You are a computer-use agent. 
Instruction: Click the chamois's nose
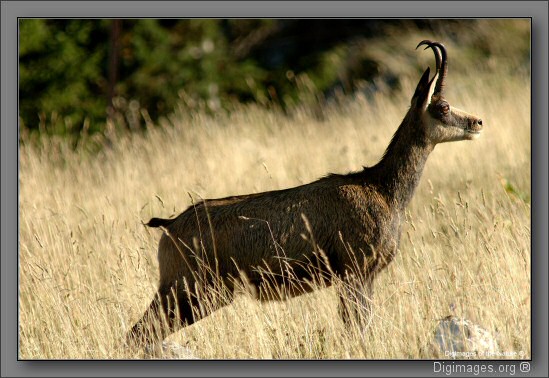pos(477,122)
